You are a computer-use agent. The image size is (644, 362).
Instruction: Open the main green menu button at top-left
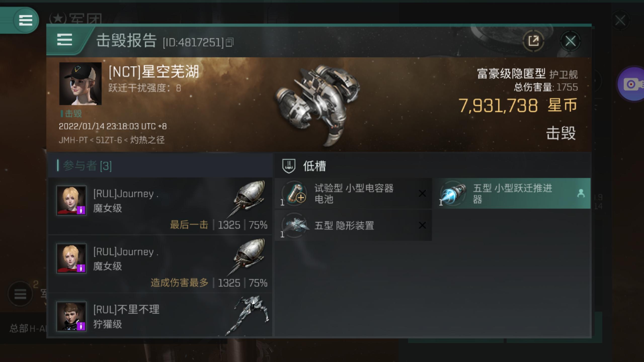point(25,20)
